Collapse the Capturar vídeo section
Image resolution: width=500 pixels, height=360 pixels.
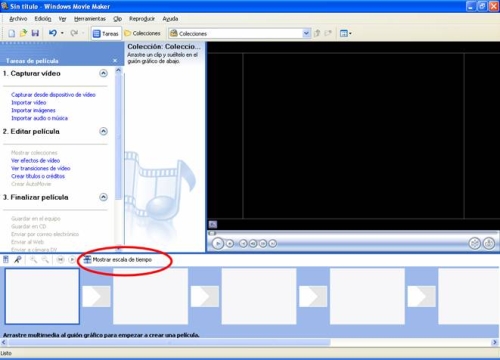104,73
